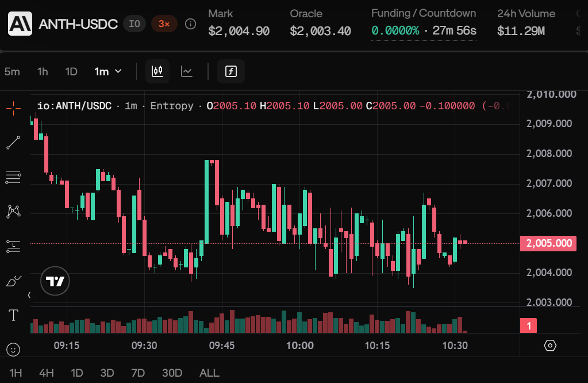Expand the 1m interval dropdown
Viewport: 588px width, 383px height.
coord(107,71)
